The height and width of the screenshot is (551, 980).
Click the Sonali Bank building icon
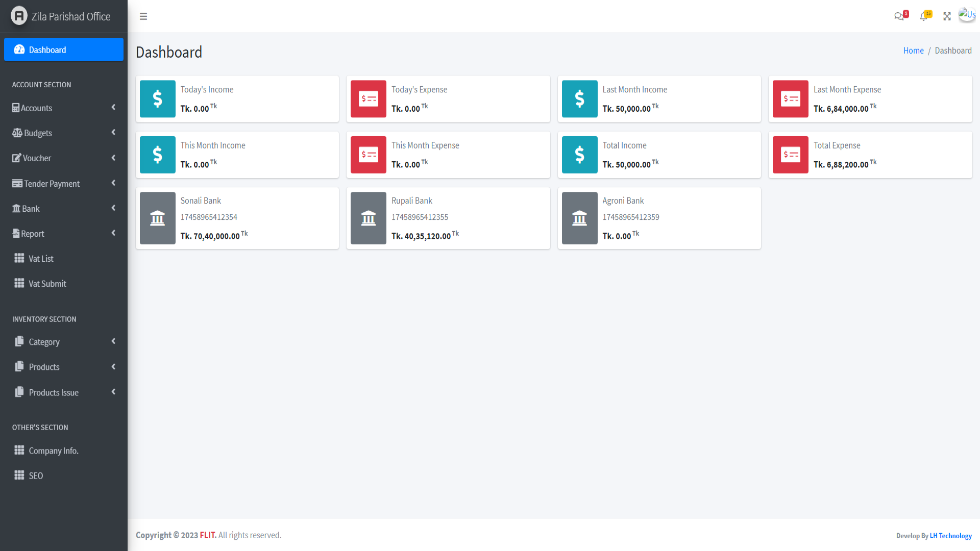point(158,218)
